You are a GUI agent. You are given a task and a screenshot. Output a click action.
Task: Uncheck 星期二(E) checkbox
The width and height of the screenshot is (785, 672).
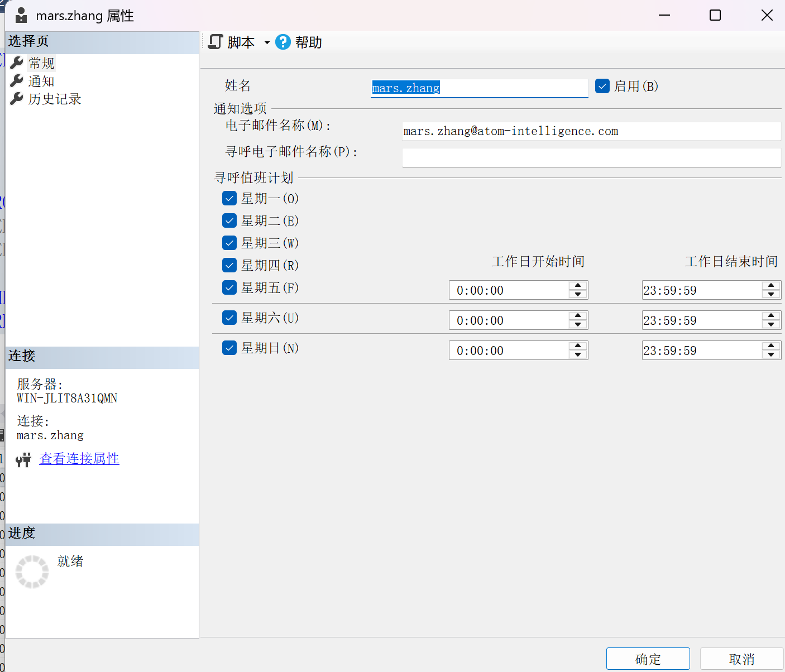point(229,220)
